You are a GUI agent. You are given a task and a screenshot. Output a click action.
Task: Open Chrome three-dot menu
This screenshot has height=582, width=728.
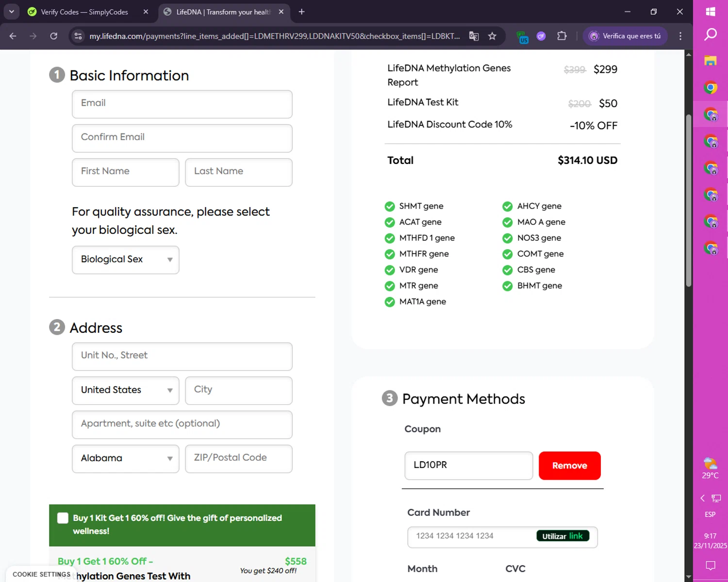point(680,36)
